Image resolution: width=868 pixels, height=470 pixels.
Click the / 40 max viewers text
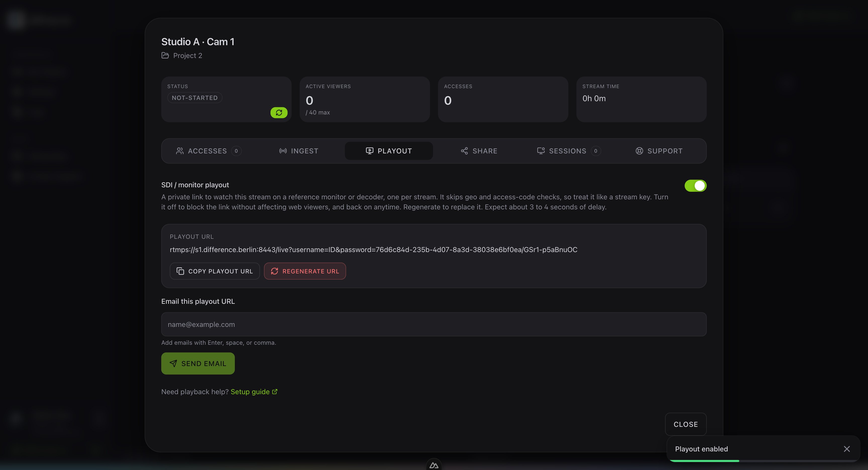(318, 112)
